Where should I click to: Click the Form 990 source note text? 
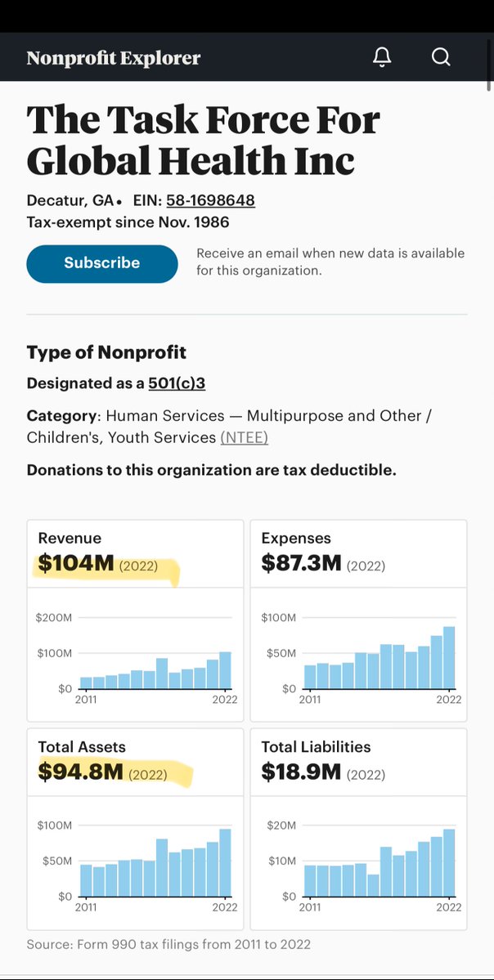(x=168, y=944)
